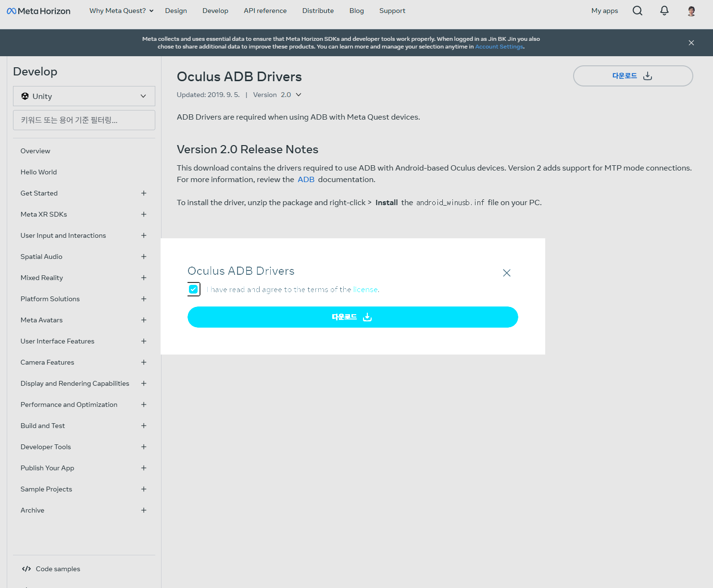Open the Account Settings link in banner

[x=499, y=47]
